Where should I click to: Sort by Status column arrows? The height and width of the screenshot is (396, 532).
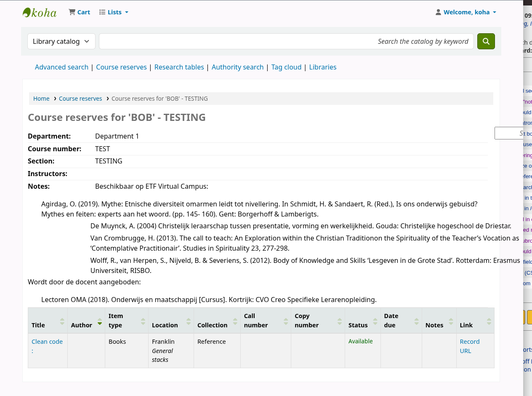tap(375, 321)
